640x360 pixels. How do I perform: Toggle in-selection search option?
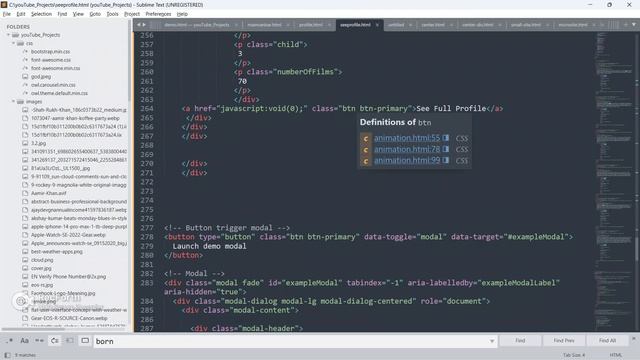(70, 340)
